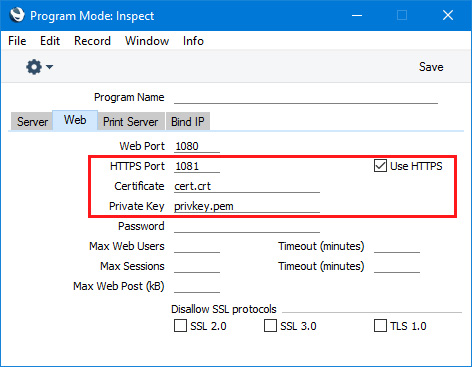Open the Window menu
The width and height of the screenshot is (472, 367).
147,41
